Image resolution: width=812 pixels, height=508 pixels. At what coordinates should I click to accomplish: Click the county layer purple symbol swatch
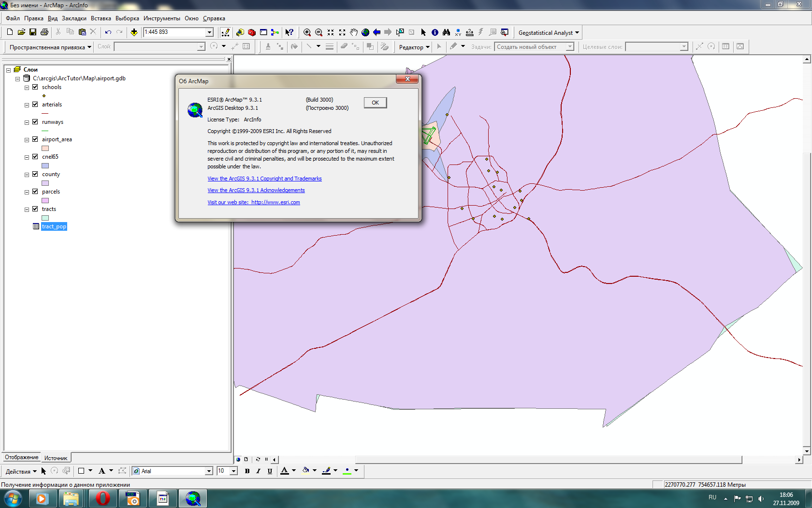click(x=45, y=183)
